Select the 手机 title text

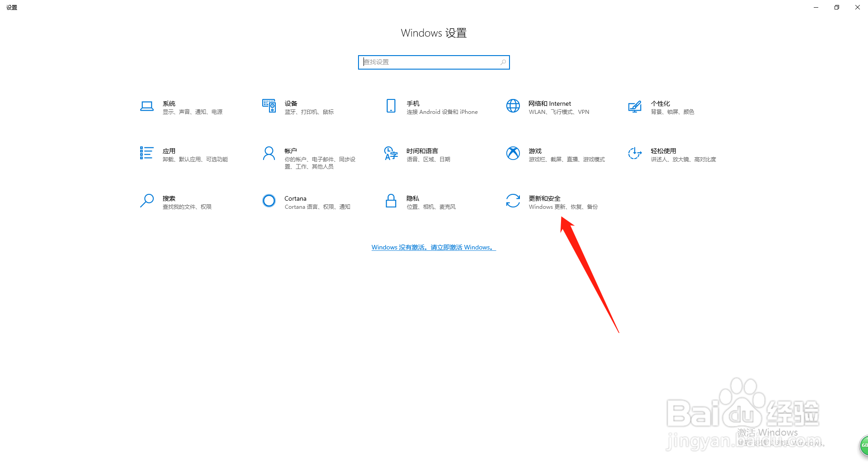pyautogui.click(x=413, y=103)
